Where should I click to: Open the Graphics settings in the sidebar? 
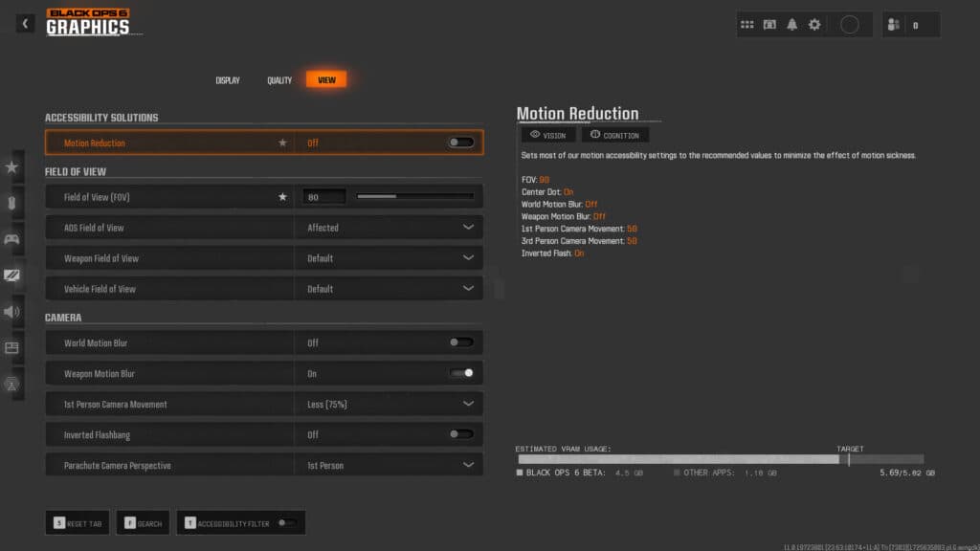point(12,275)
